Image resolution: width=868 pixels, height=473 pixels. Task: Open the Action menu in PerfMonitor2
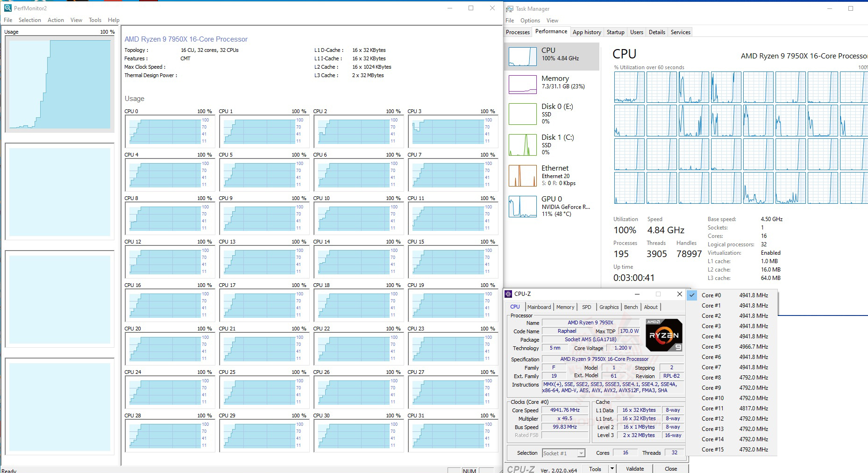[x=56, y=20]
